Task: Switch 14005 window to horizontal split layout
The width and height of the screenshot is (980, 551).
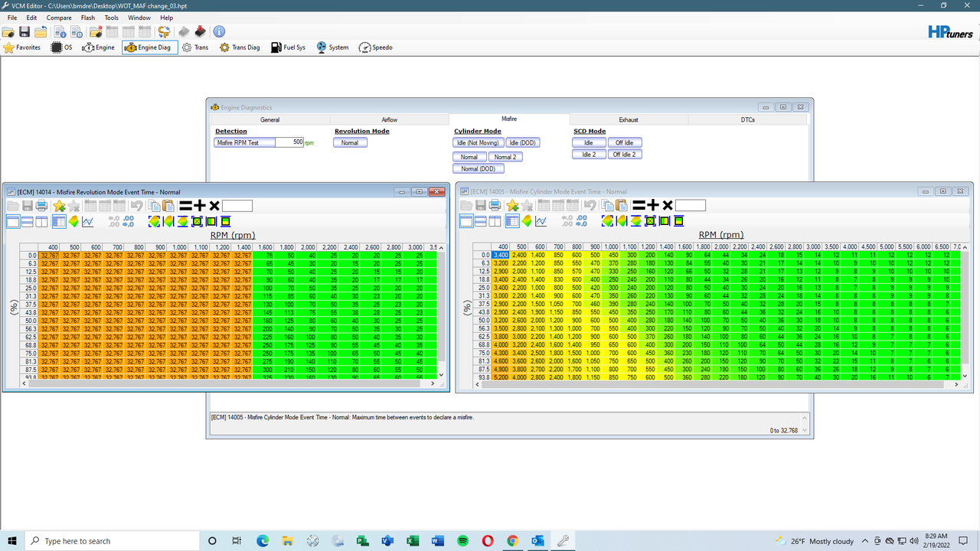Action: pos(481,221)
